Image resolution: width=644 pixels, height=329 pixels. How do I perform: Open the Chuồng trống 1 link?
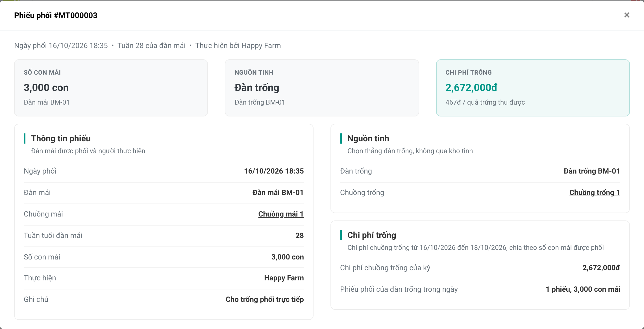[x=595, y=192]
